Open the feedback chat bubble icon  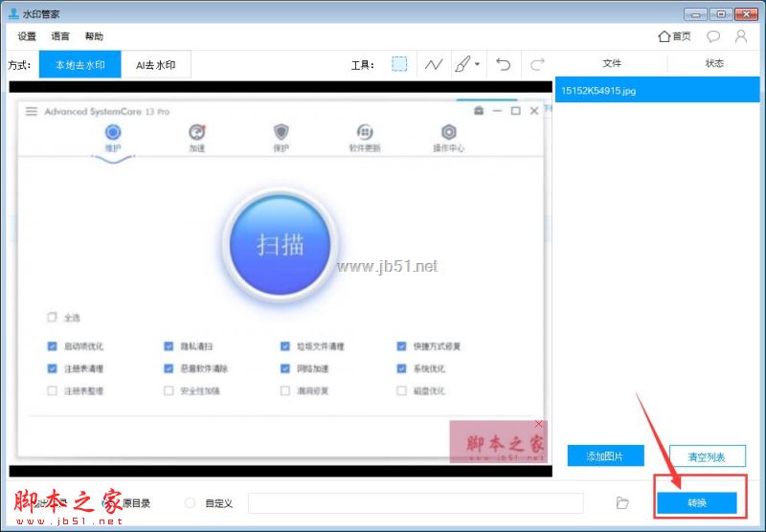point(713,36)
